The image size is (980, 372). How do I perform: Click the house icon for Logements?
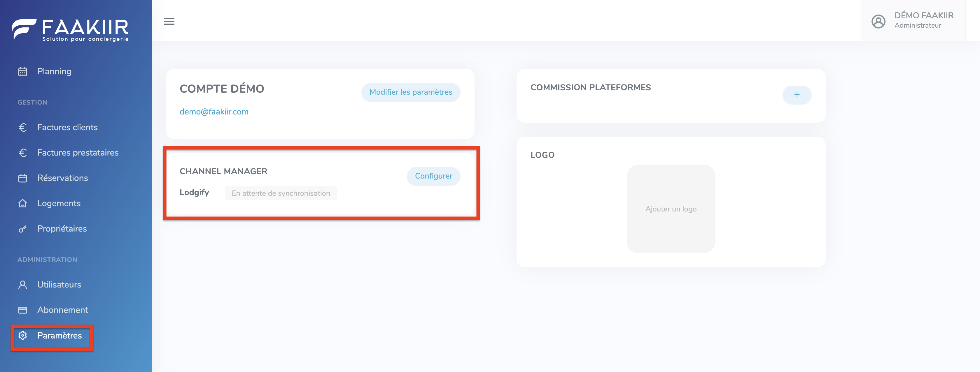(x=22, y=203)
